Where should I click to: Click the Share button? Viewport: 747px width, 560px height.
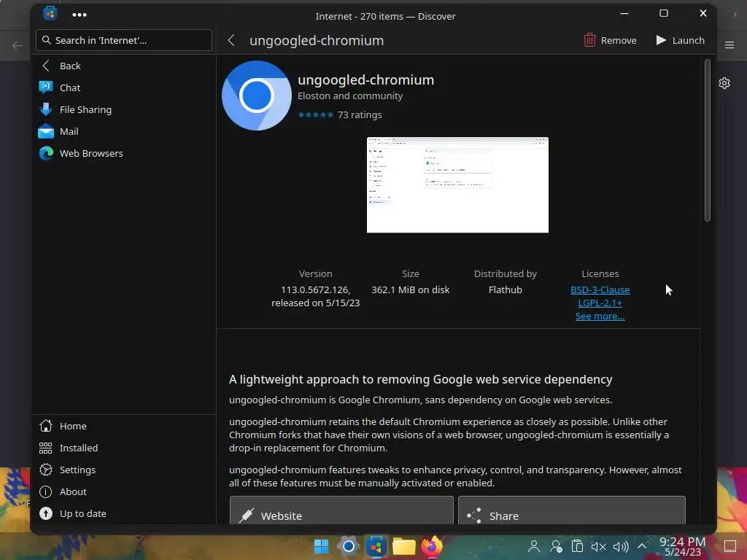572,511
